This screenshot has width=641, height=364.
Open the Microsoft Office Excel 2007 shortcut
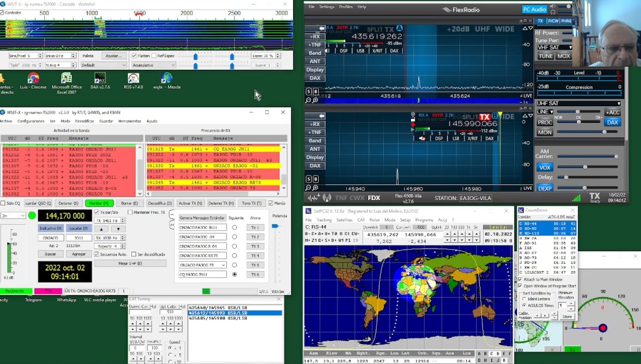pyautogui.click(x=66, y=79)
